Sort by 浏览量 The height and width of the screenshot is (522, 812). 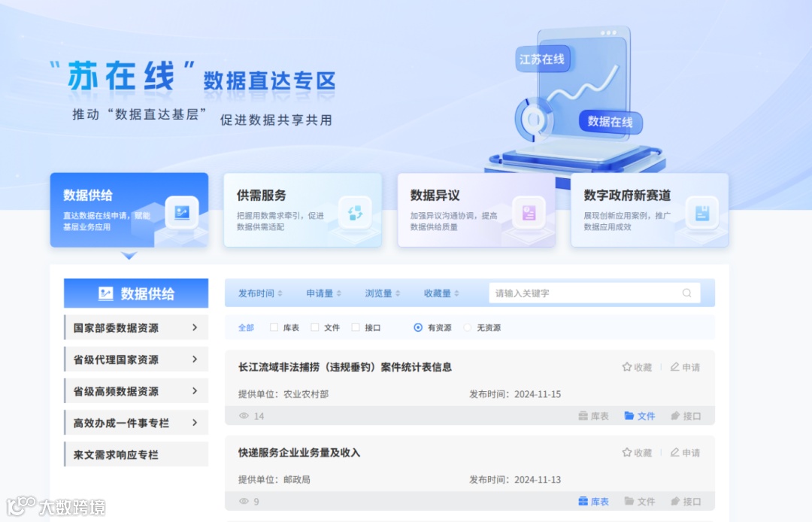pyautogui.click(x=383, y=293)
